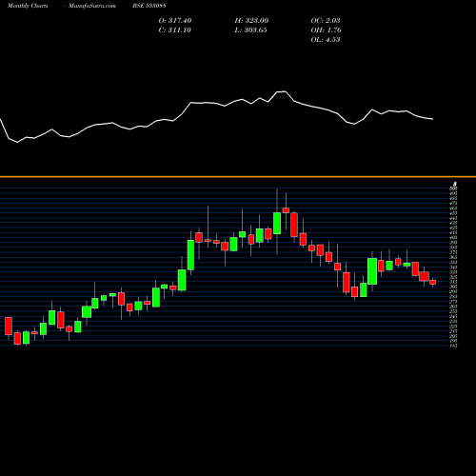Click the 'OC: 2.03' value
The image size is (476, 476).
326,21
